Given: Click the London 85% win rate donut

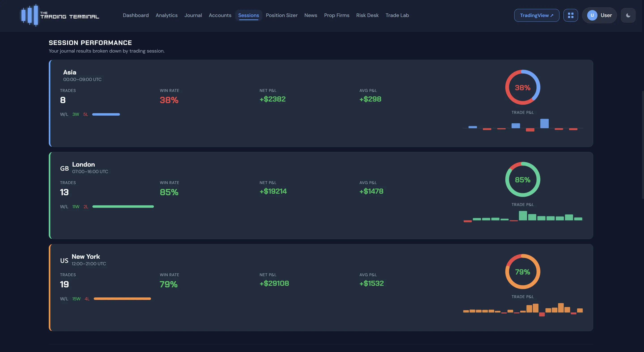Looking at the screenshot, I should pos(523,179).
